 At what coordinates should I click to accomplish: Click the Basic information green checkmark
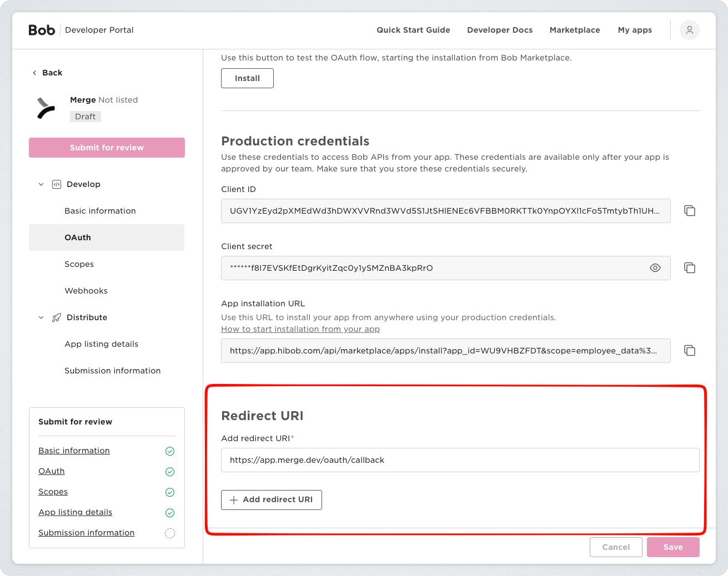[x=170, y=451]
